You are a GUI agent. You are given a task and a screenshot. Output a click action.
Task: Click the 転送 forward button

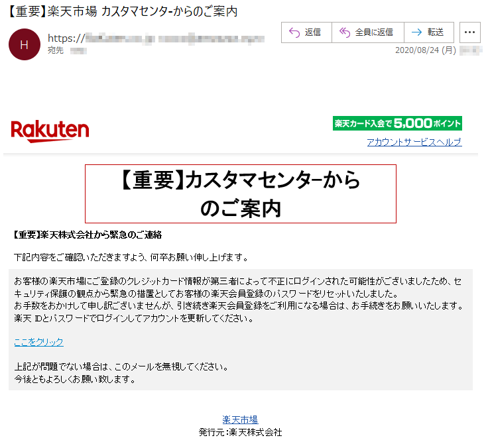click(429, 32)
